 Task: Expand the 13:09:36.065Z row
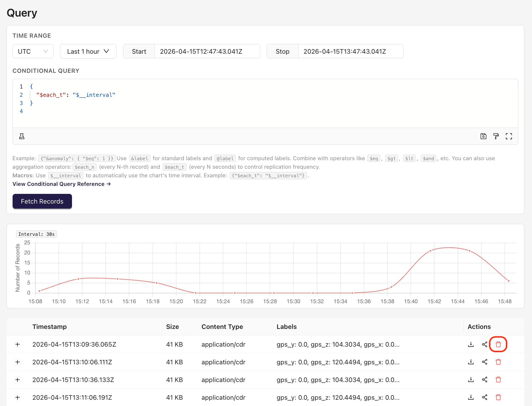tap(18, 344)
